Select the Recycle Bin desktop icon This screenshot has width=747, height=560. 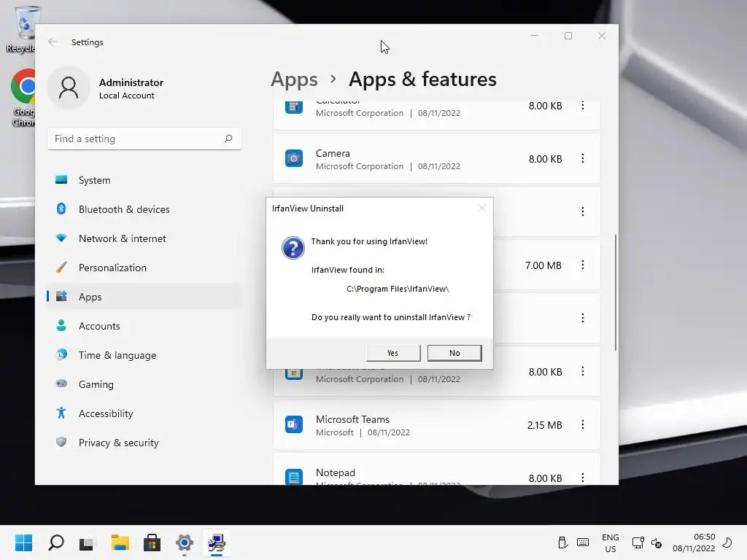pos(23,29)
